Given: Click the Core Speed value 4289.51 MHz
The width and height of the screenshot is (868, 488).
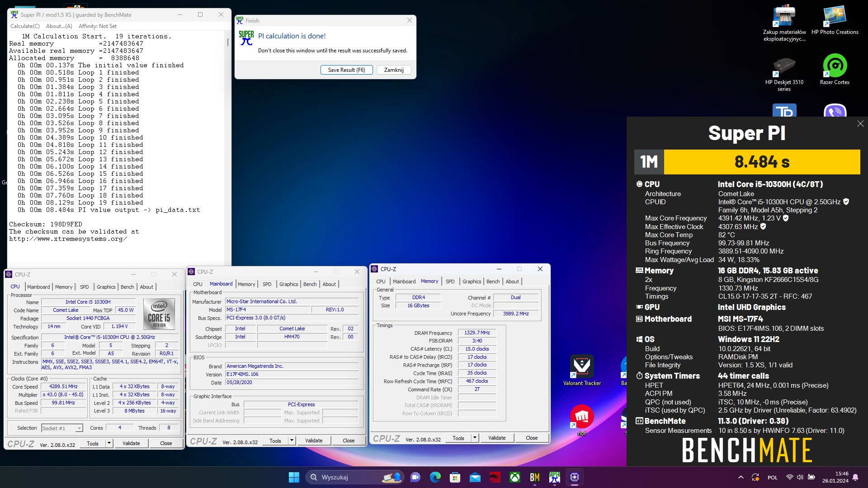Looking at the screenshot, I should coord(63,387).
